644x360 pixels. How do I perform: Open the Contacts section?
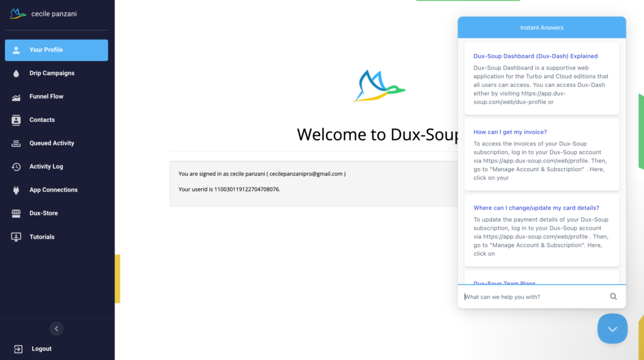pos(56,120)
